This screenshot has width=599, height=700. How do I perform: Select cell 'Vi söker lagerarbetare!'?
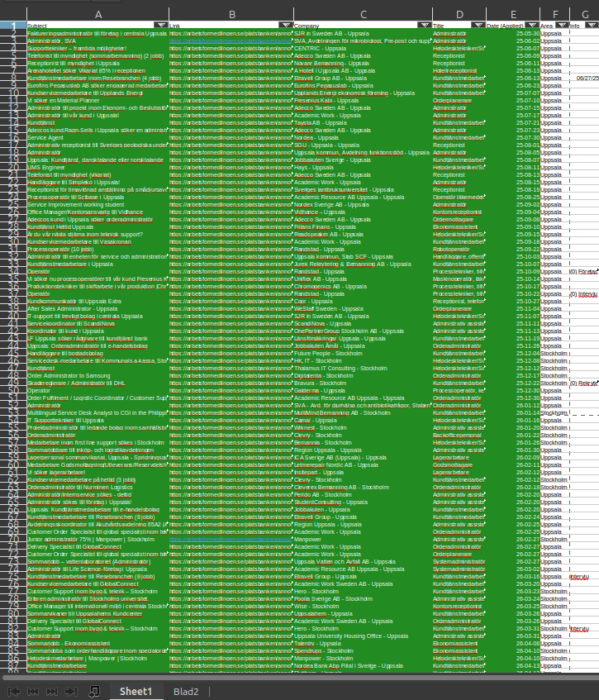click(97, 473)
